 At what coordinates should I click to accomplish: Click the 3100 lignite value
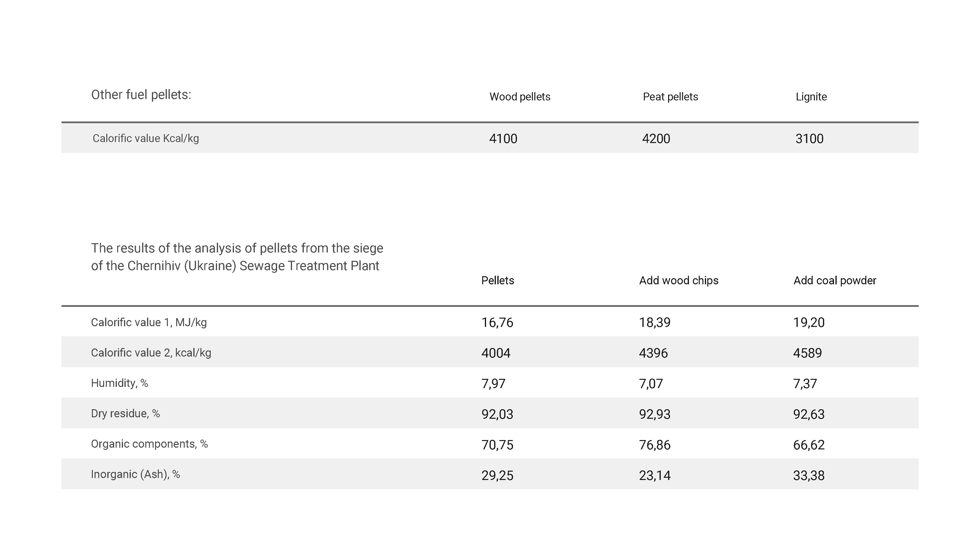pos(809,138)
